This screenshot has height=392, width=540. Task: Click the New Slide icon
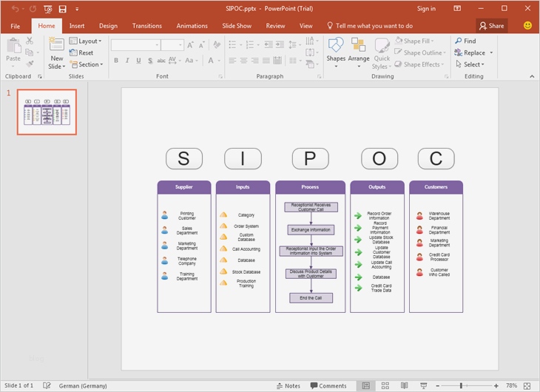[57, 45]
